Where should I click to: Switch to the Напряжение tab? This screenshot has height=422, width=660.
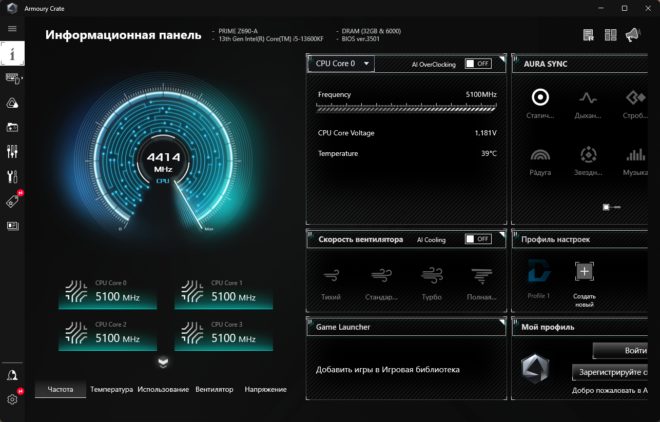pos(266,389)
